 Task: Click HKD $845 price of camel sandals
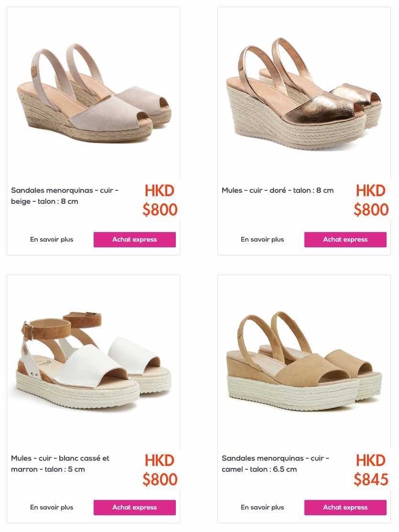371,470
